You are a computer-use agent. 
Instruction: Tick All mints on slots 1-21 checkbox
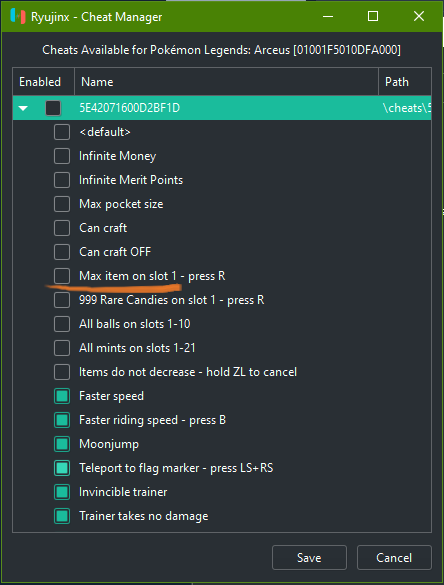pos(62,348)
